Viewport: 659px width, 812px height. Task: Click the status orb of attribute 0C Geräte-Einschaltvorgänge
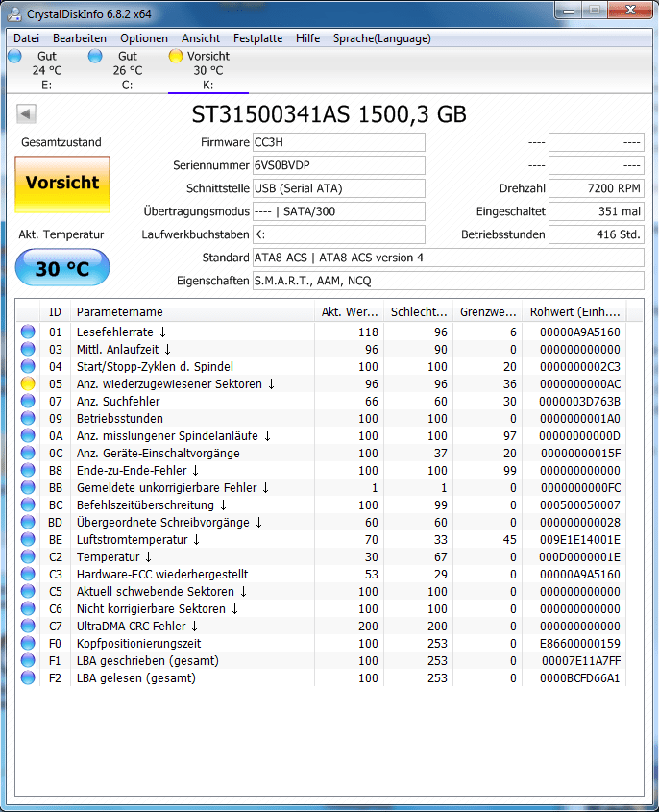(28, 453)
